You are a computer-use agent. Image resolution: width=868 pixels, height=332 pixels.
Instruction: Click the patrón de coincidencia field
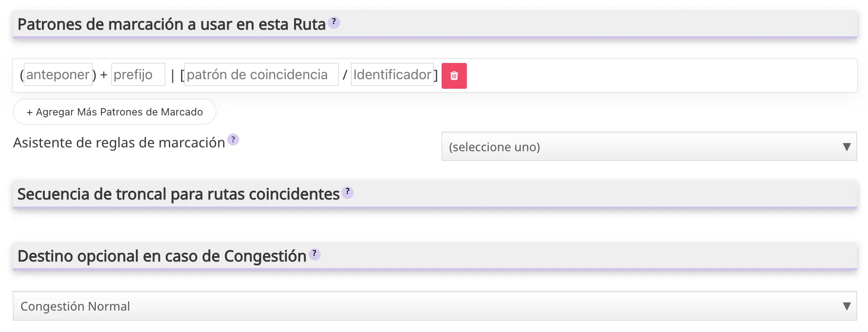pyautogui.click(x=261, y=75)
